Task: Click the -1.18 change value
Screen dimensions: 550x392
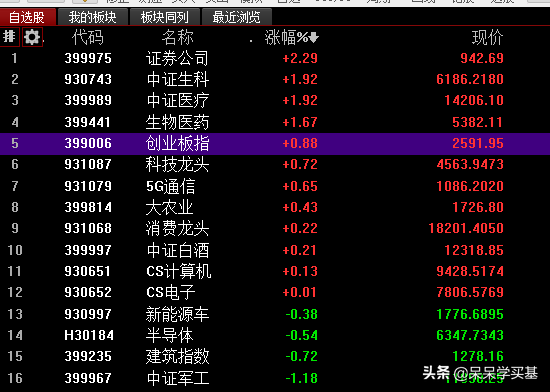Action: coord(302,378)
